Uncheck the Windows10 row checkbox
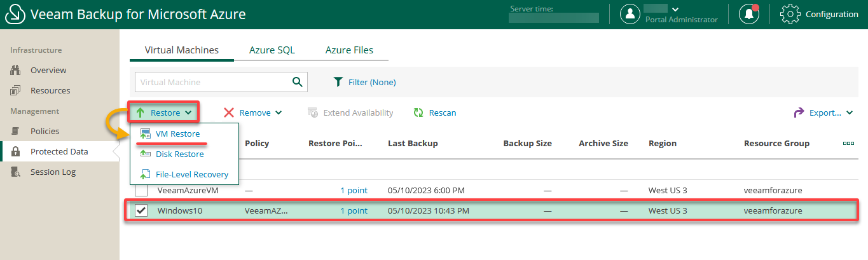The width and height of the screenshot is (868, 260). click(x=141, y=210)
